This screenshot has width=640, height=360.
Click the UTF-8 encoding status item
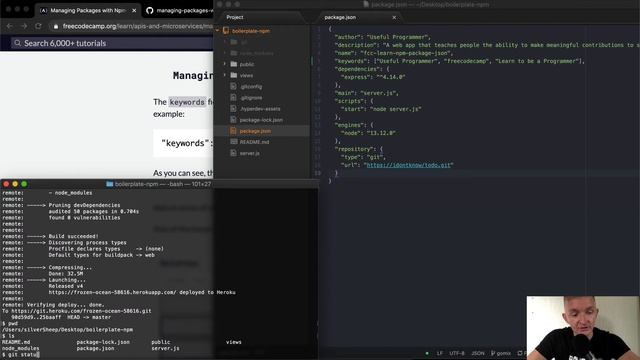(457, 353)
